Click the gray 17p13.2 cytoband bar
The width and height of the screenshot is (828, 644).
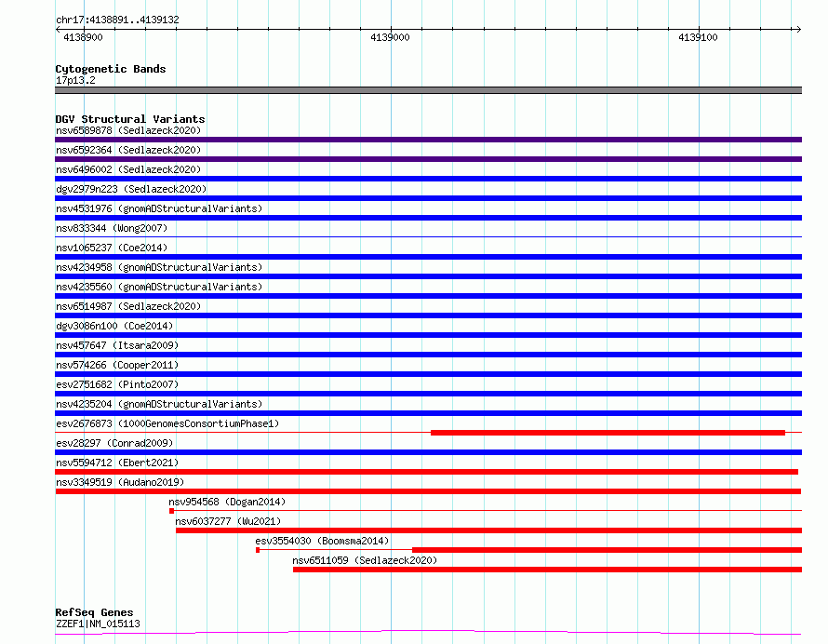(x=428, y=90)
